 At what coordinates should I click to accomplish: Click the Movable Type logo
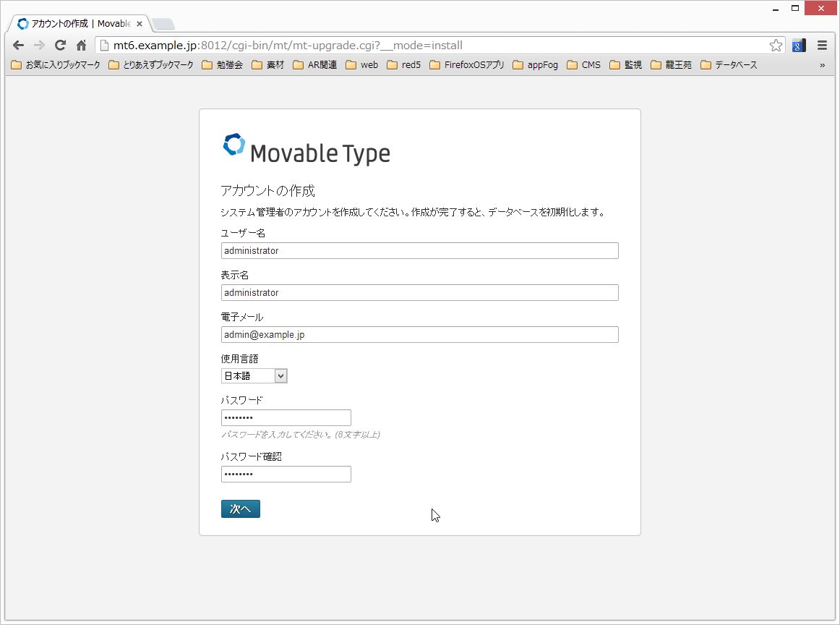[x=307, y=149]
